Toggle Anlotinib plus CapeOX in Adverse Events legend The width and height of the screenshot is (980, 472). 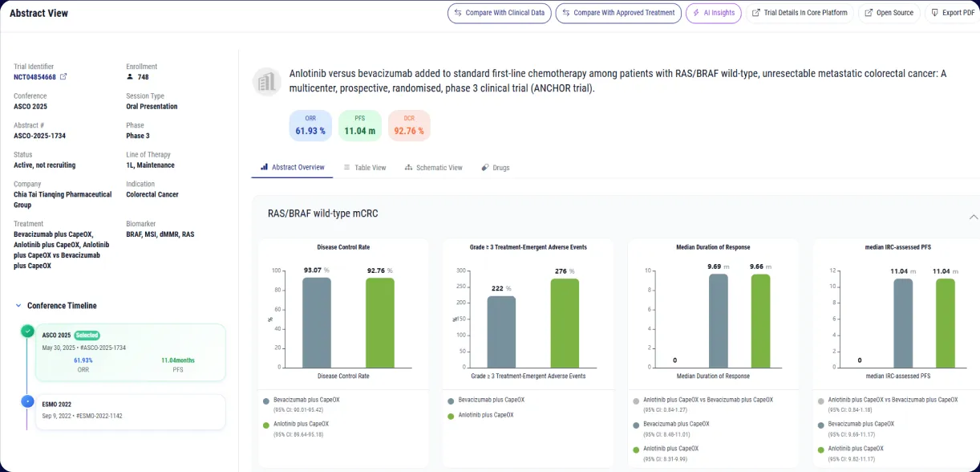coord(480,416)
